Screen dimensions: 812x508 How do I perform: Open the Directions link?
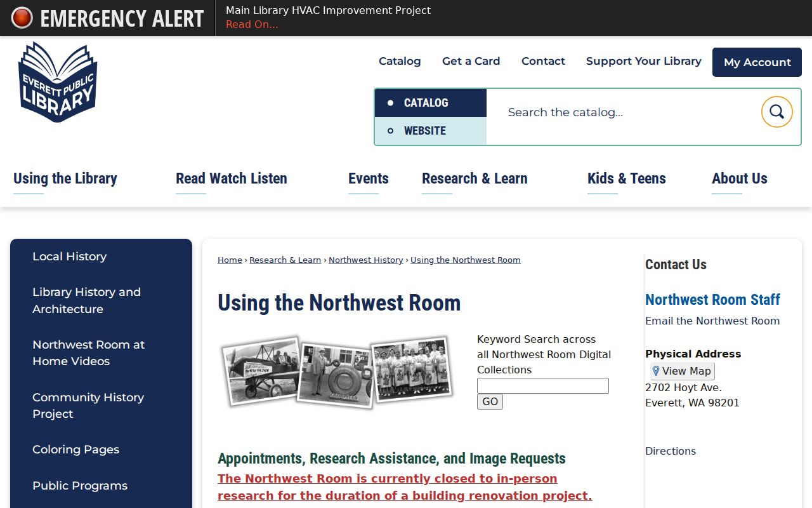(671, 451)
